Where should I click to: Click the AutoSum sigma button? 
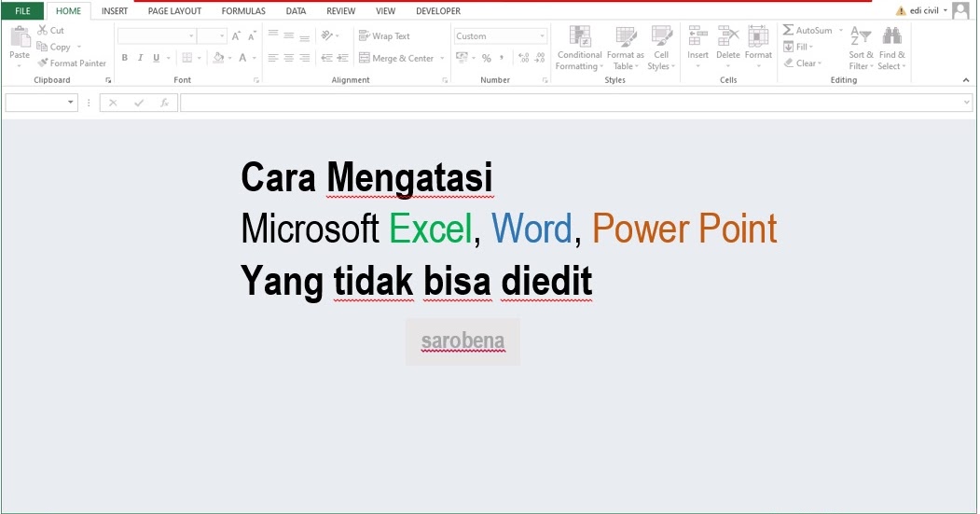[807, 30]
